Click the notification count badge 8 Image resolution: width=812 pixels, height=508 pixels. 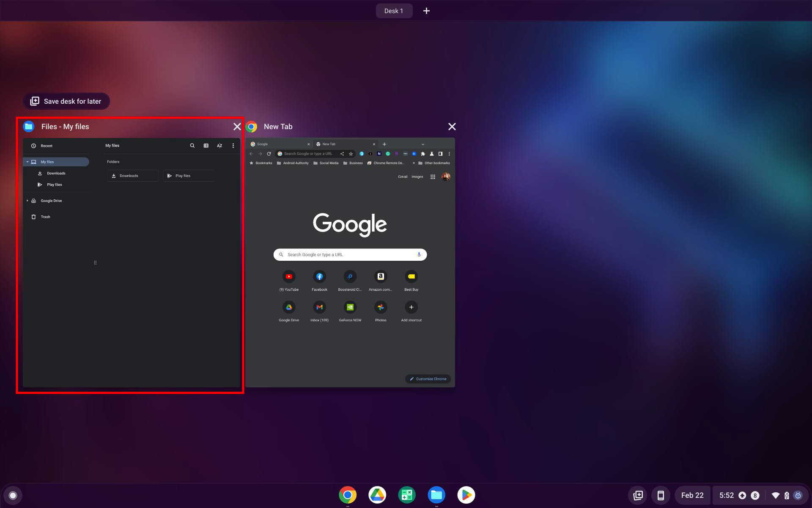755,495
